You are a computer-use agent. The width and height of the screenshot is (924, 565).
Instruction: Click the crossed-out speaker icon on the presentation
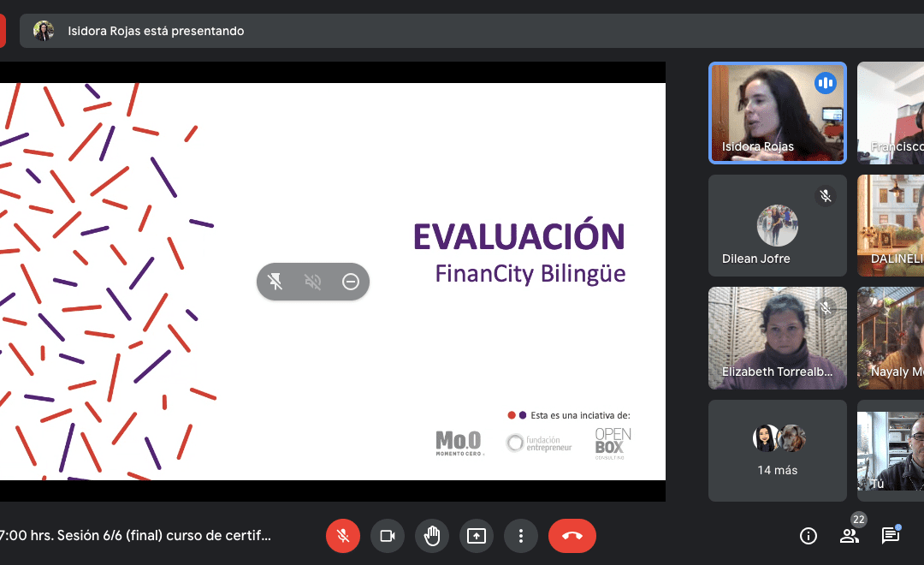[x=313, y=282]
